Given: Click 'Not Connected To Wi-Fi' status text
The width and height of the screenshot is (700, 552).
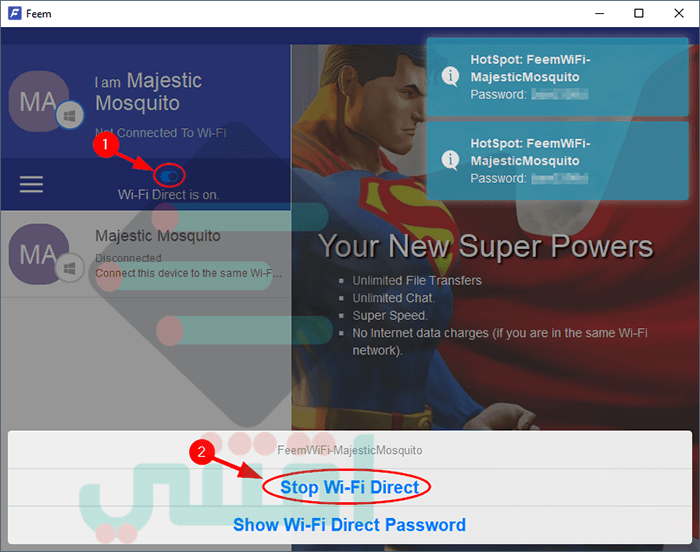Looking at the screenshot, I should tap(161, 133).
